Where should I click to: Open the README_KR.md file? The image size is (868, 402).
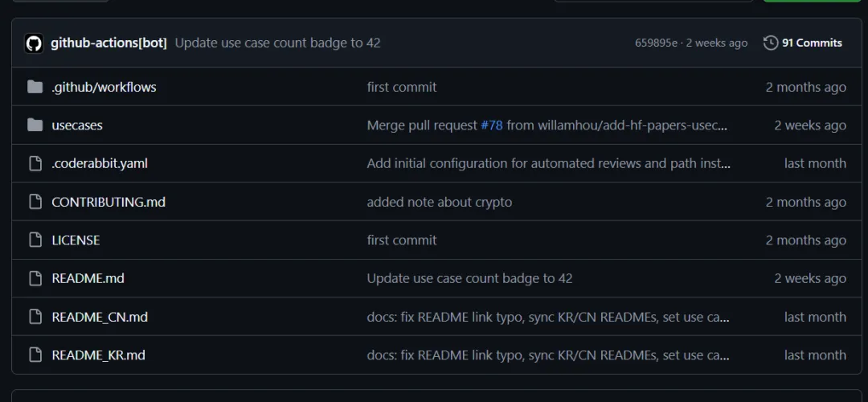coord(98,355)
